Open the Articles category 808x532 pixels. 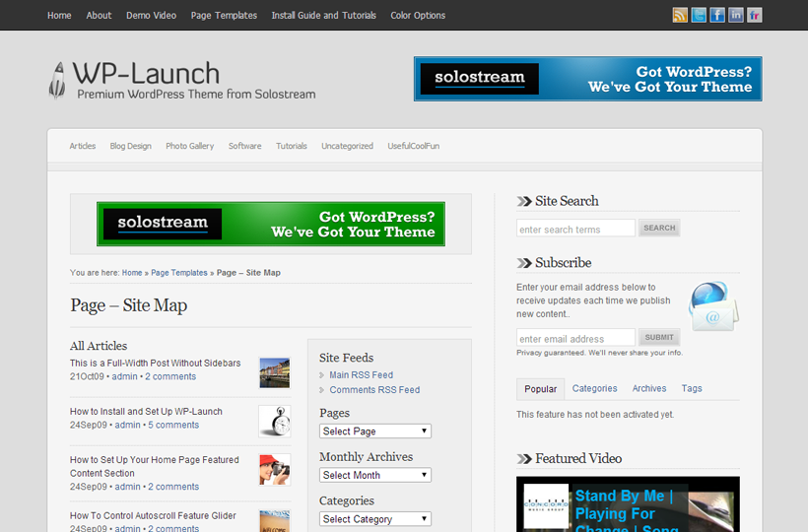pos(83,146)
